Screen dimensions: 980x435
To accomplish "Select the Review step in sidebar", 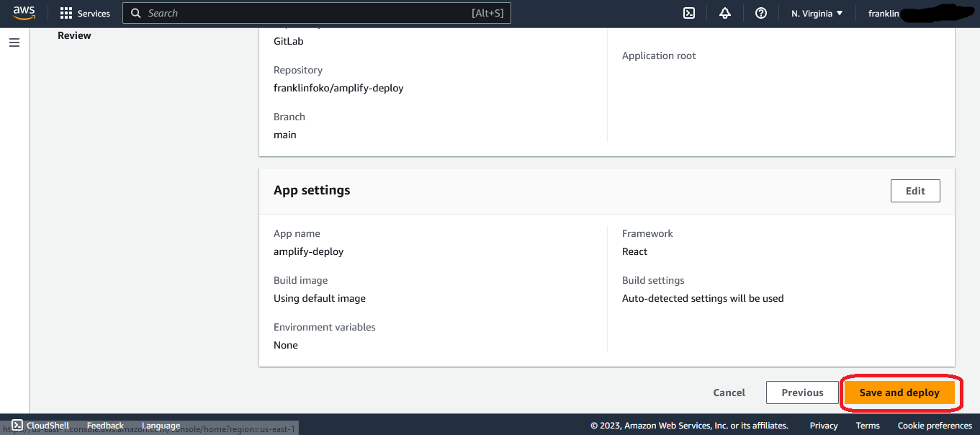I will tap(74, 35).
